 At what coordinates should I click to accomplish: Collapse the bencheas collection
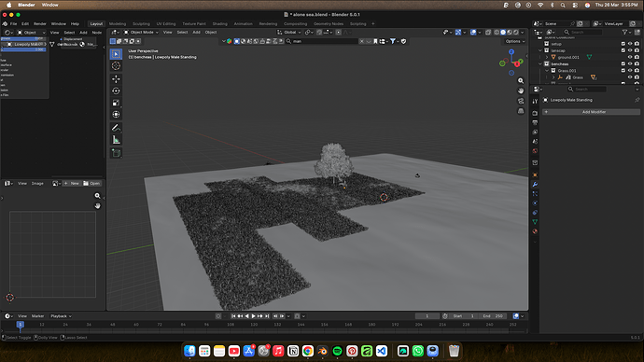click(540, 63)
